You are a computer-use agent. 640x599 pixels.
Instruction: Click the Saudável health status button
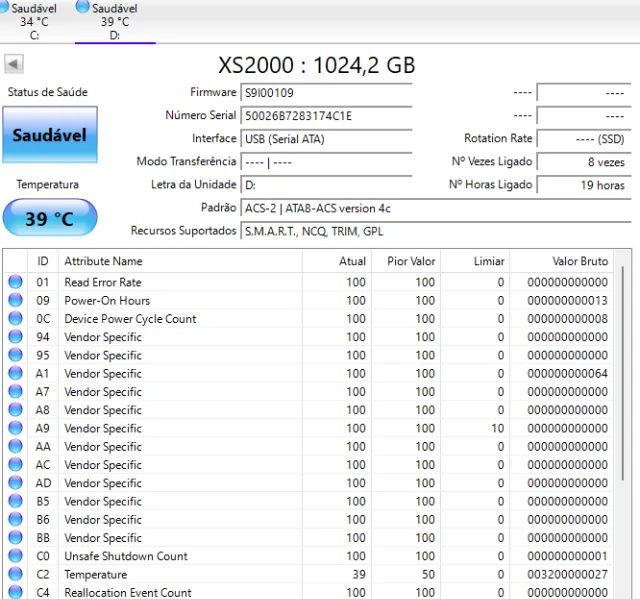click(x=50, y=135)
